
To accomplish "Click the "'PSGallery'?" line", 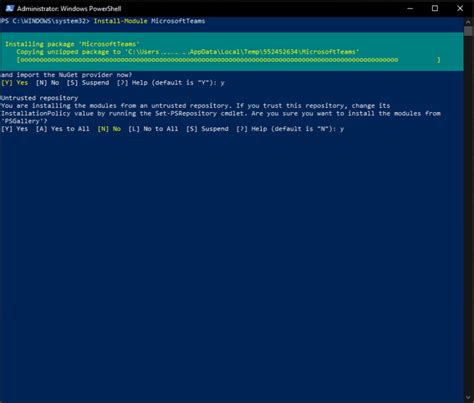I will pos(24,121).
